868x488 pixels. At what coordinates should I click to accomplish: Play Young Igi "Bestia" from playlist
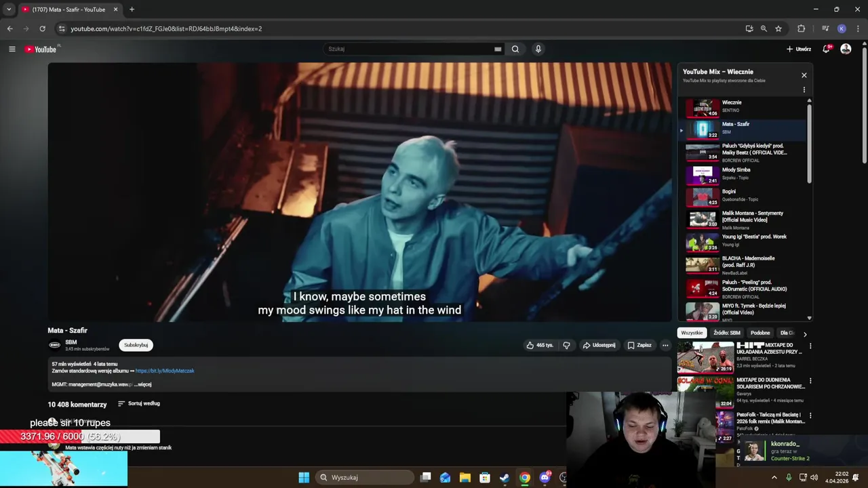click(743, 241)
